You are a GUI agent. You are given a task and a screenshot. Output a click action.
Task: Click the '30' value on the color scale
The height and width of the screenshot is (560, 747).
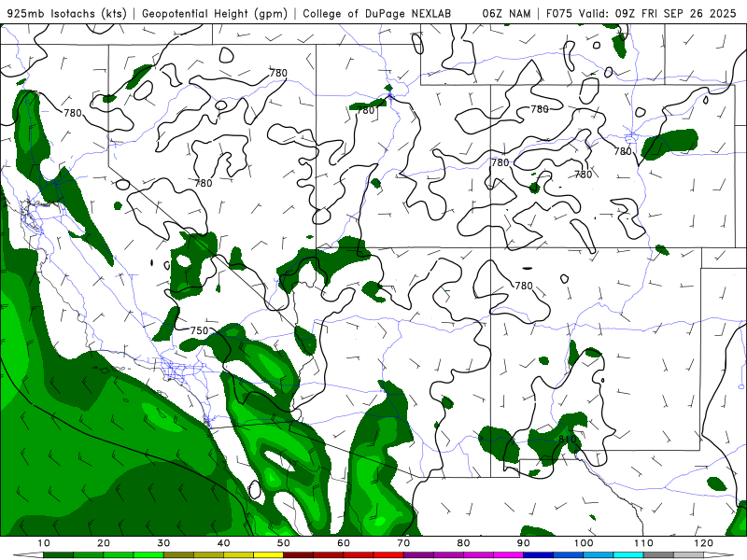(163, 543)
